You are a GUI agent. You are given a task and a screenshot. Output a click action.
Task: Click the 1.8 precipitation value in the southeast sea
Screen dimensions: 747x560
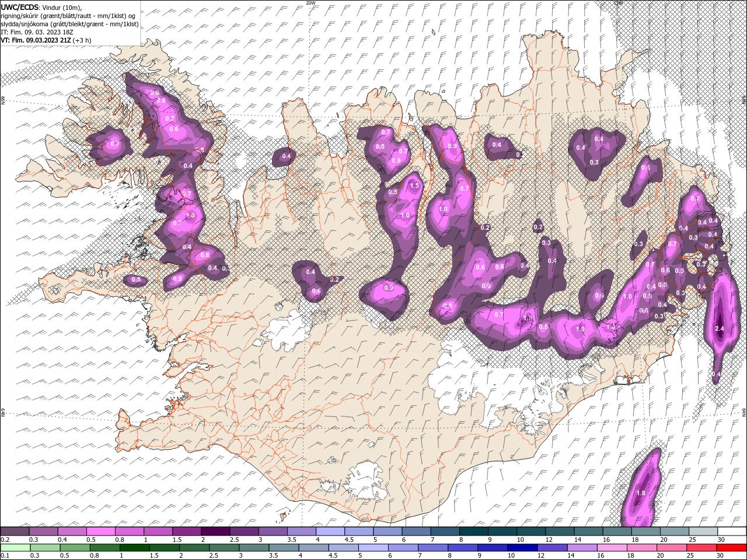(641, 494)
